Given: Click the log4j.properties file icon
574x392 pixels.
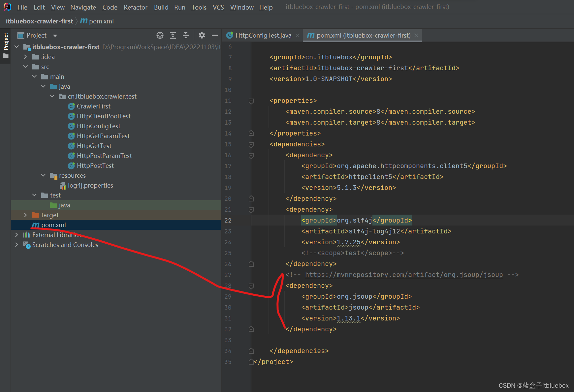Looking at the screenshot, I should (x=63, y=186).
